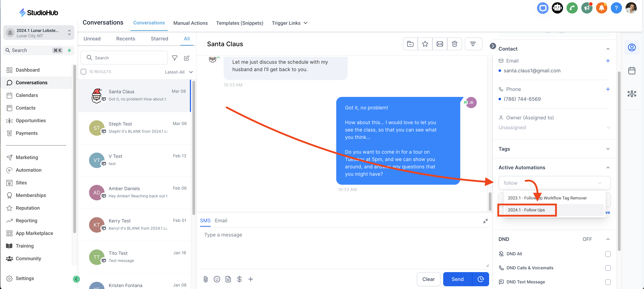
Task: Enable the DND All checkbox
Action: pyautogui.click(x=608, y=254)
